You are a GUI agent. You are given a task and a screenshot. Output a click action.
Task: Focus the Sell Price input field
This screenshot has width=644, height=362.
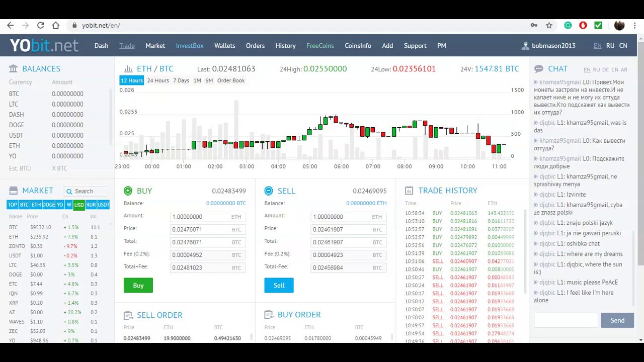349,229
